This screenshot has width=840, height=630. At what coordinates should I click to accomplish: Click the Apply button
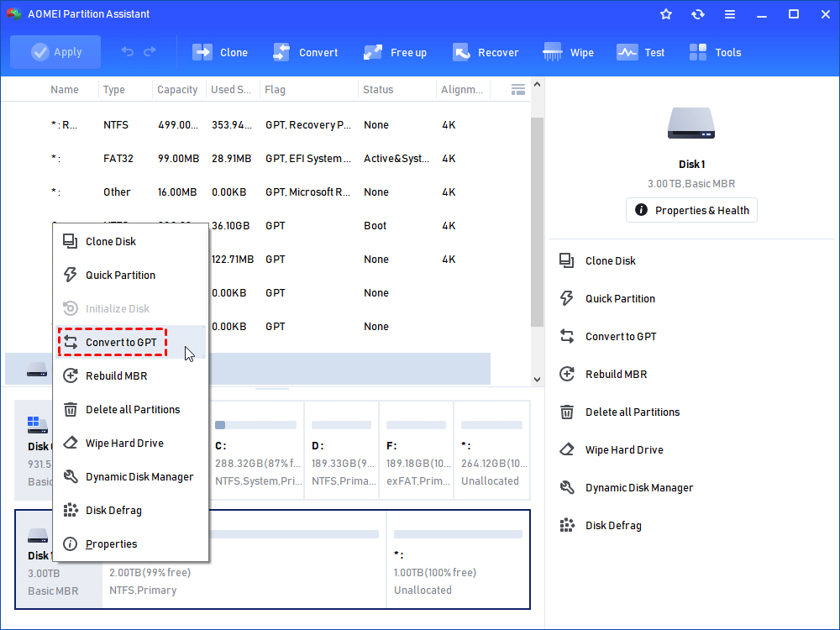[x=55, y=52]
